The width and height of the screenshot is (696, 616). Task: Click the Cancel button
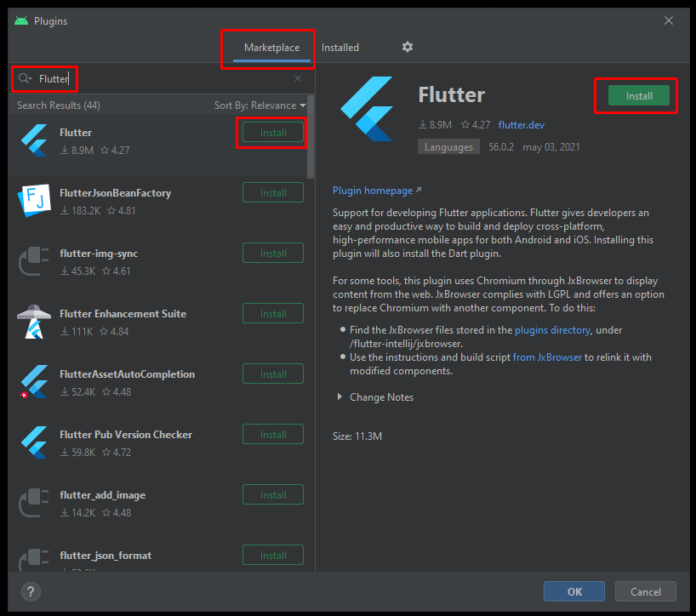pyautogui.click(x=646, y=591)
